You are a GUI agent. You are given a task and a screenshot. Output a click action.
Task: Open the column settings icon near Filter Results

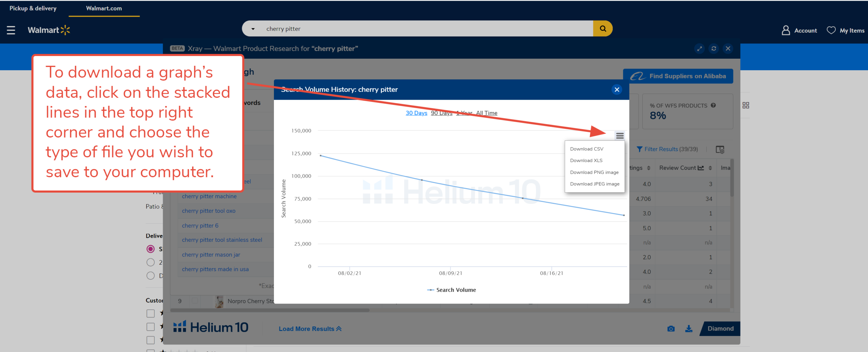(719, 150)
